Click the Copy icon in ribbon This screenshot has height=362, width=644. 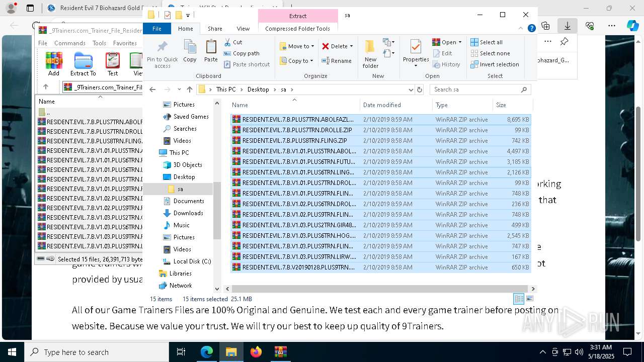point(190,47)
